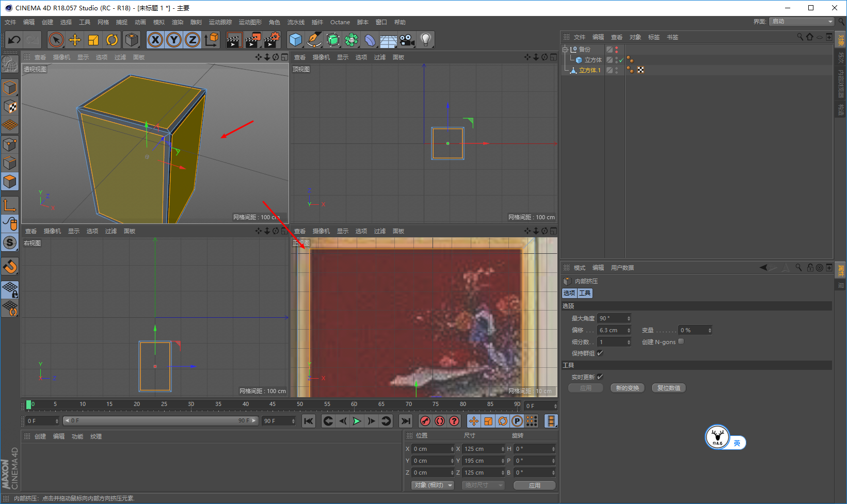Switch to polygon mode
The width and height of the screenshot is (847, 504).
click(10, 182)
